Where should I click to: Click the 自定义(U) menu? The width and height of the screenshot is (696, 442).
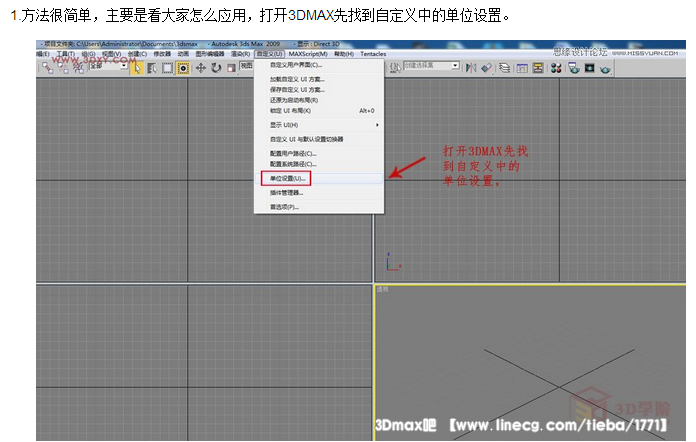(x=270, y=54)
